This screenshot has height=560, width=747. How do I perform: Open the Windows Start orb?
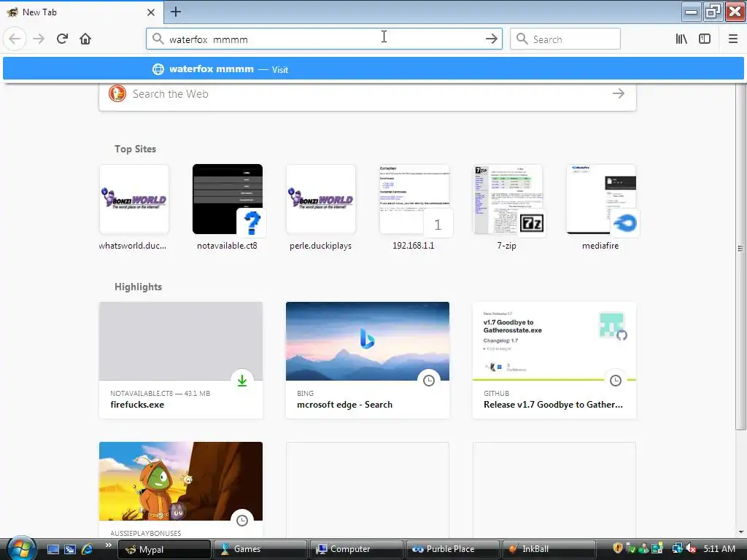click(21, 548)
